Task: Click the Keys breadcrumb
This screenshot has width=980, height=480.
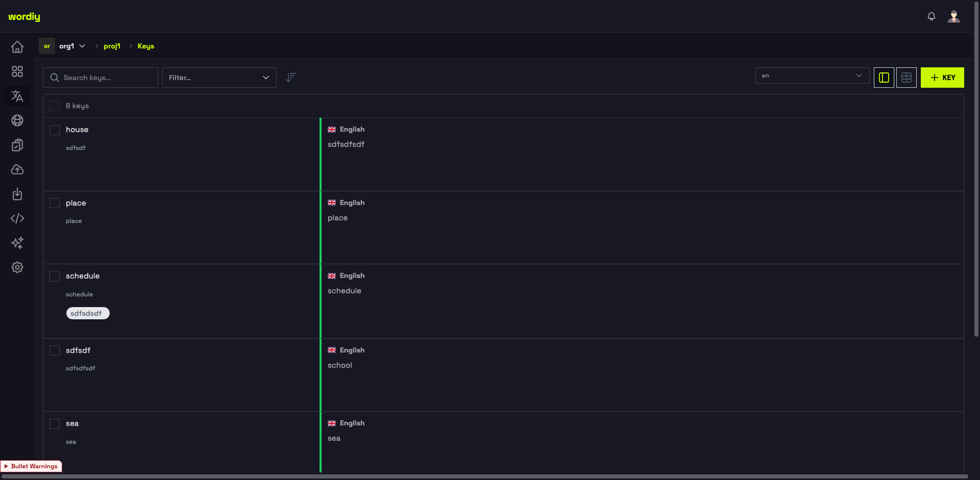Action: (145, 46)
